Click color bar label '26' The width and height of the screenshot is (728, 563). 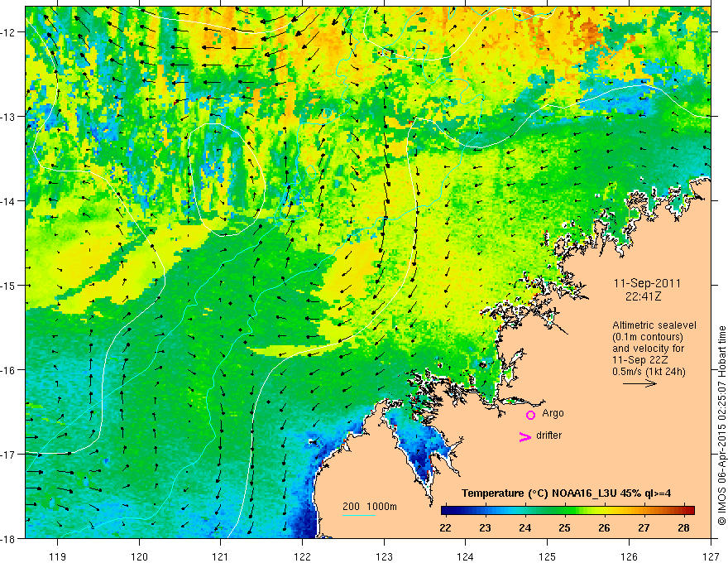(x=604, y=527)
